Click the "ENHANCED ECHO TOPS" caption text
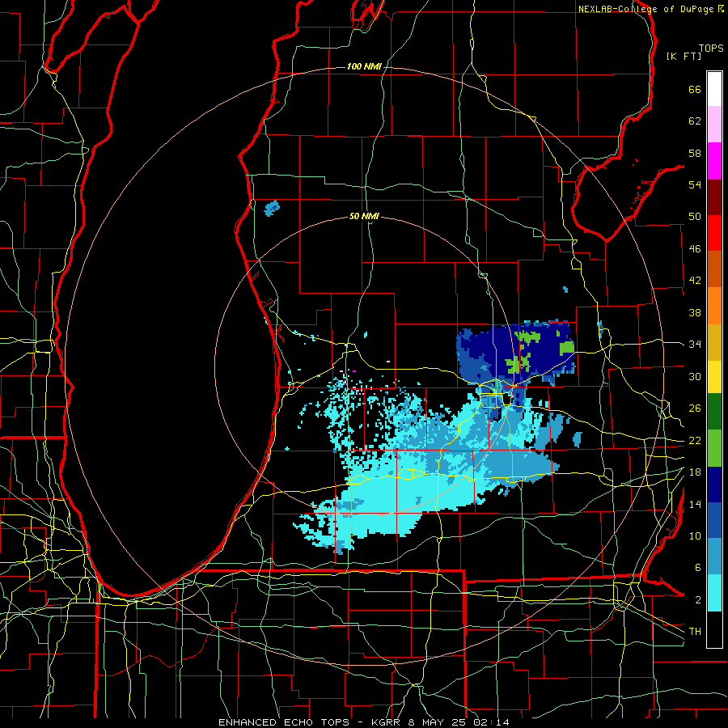 tap(284, 722)
